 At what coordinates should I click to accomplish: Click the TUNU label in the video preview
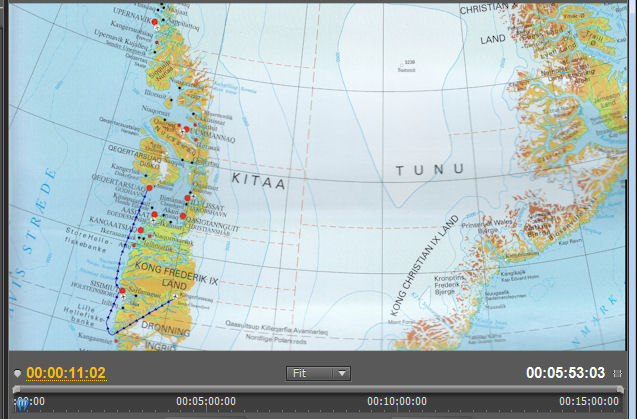430,171
